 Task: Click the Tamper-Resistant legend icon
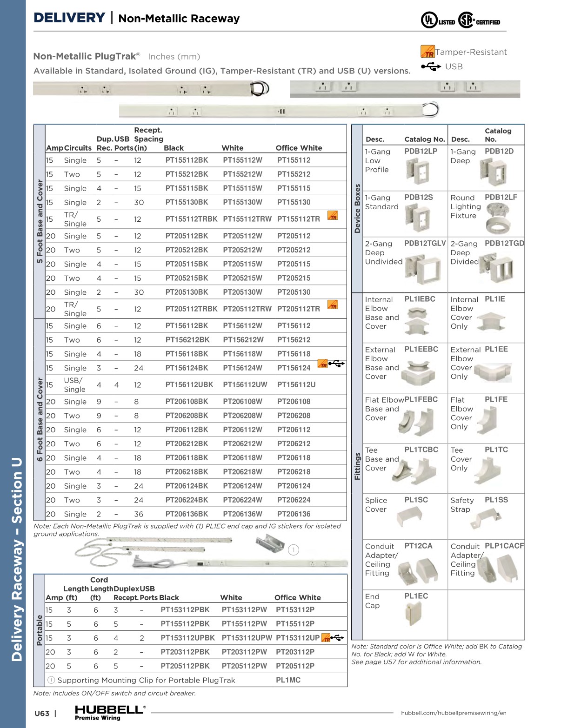(427, 52)
